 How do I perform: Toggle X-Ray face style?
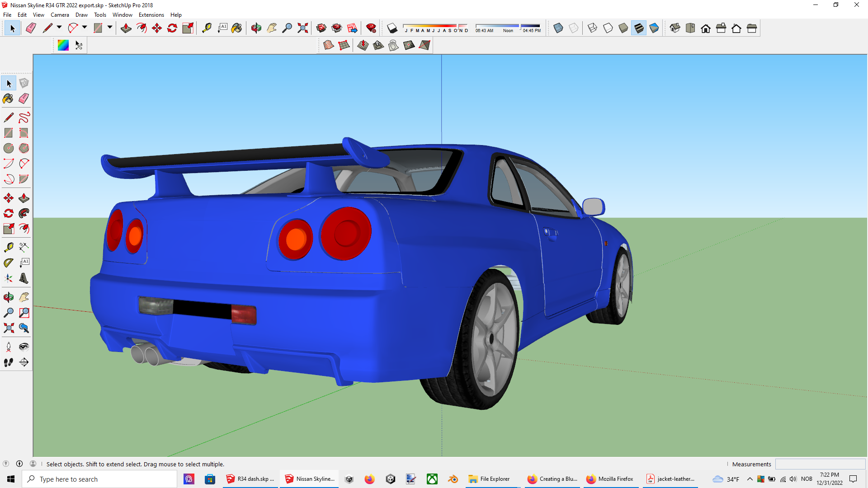coord(558,28)
